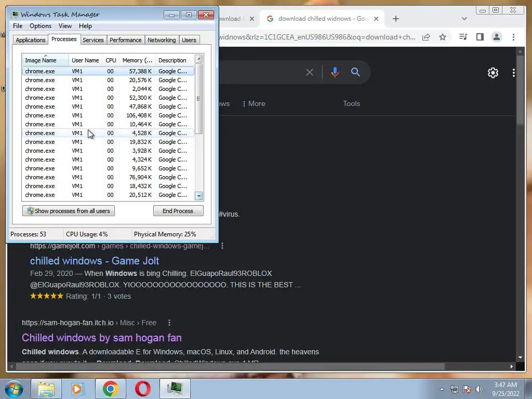The width and height of the screenshot is (532, 399).
Task: Switch to Chrome in the taskbar
Action: coord(110,389)
